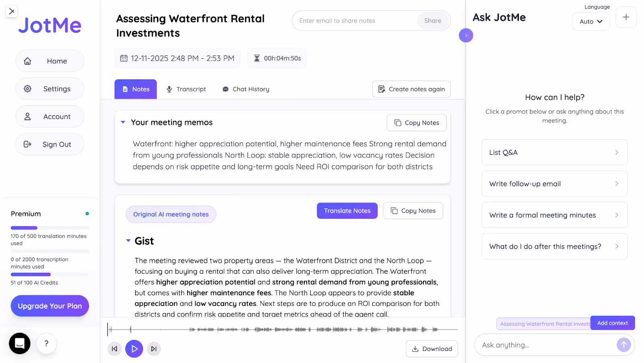
Task: Switch to the Notes tab
Action: pyautogui.click(x=136, y=89)
